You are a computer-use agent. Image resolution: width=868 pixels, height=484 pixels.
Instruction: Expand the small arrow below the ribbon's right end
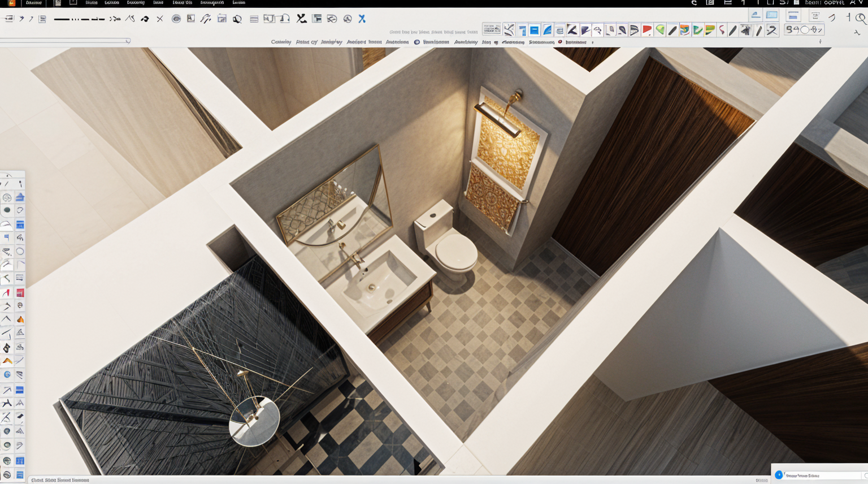[x=820, y=42]
